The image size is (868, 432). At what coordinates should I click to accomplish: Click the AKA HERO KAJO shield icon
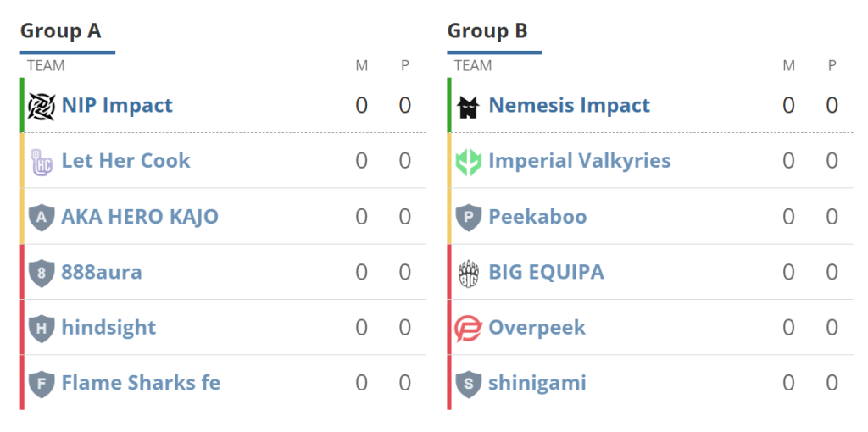click(x=41, y=217)
